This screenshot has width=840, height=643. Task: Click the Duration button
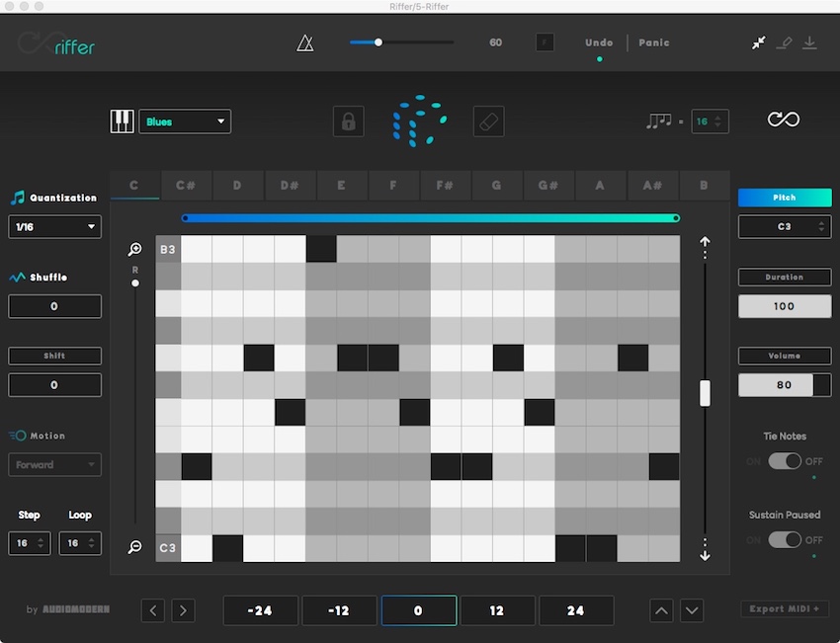(785, 277)
